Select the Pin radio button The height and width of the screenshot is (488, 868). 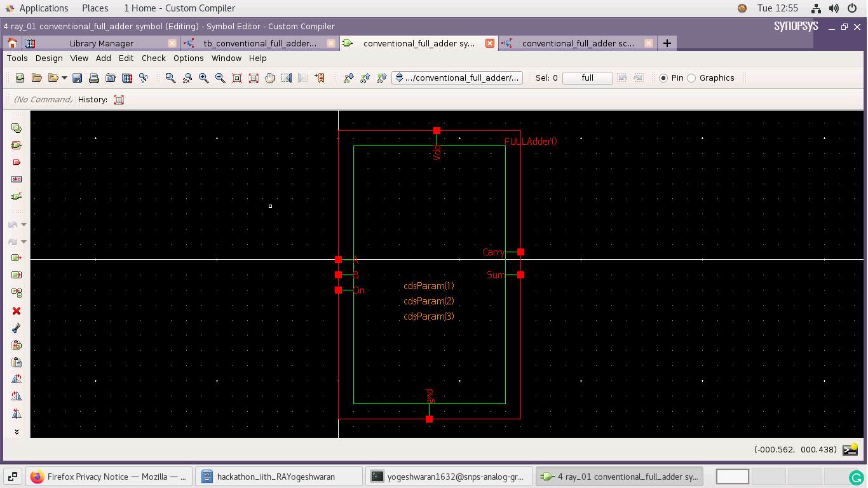[663, 78]
